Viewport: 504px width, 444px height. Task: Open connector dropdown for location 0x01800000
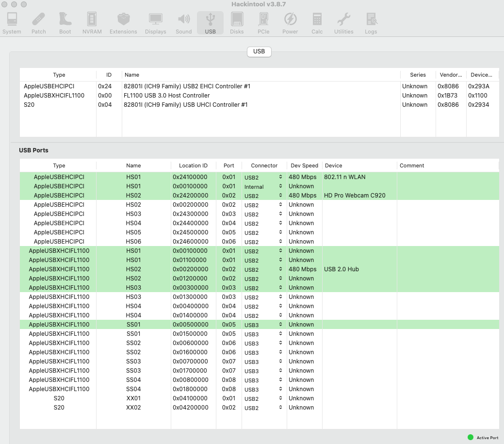pos(263,389)
